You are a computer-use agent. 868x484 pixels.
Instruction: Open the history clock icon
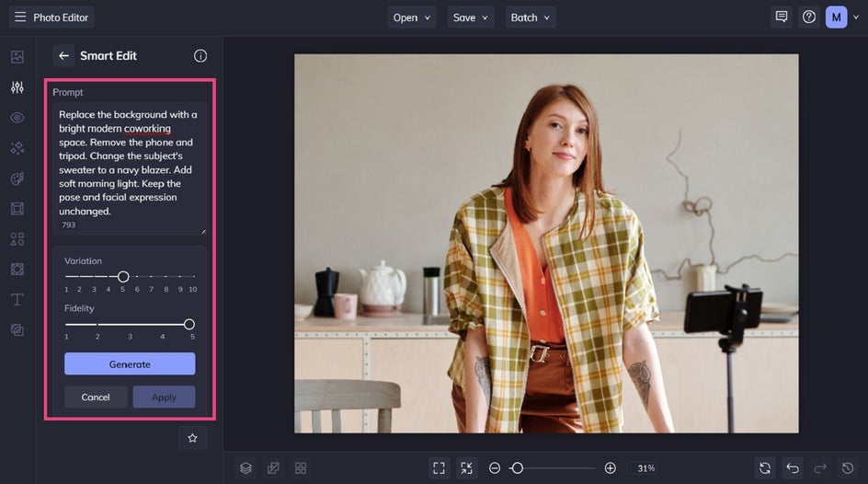[x=848, y=468]
